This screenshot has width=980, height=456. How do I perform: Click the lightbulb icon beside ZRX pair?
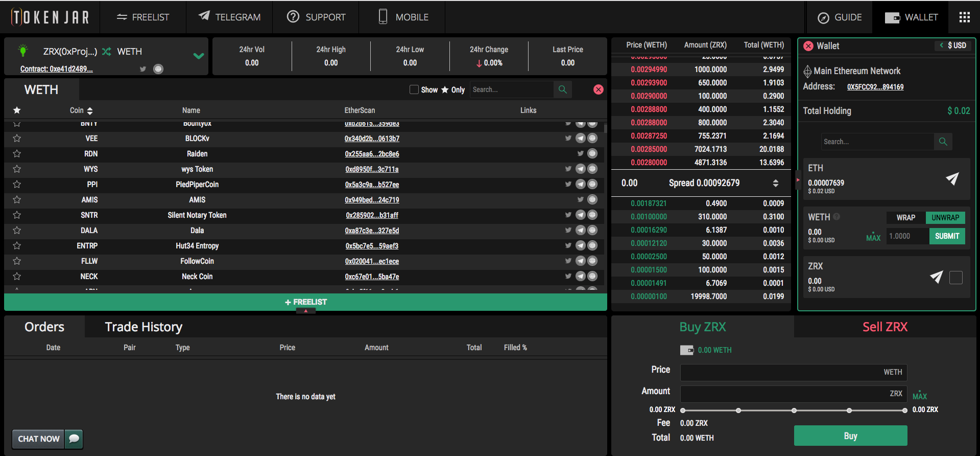click(22, 50)
